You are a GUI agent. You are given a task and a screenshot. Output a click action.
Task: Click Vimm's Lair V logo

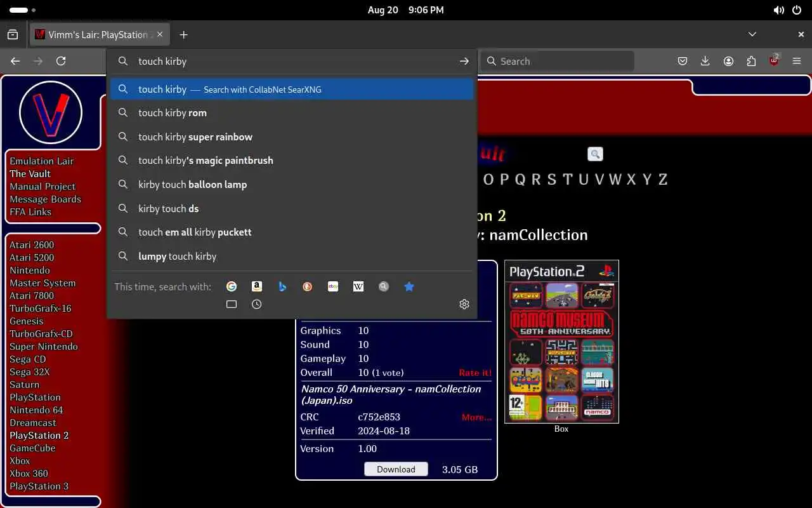coord(51,112)
